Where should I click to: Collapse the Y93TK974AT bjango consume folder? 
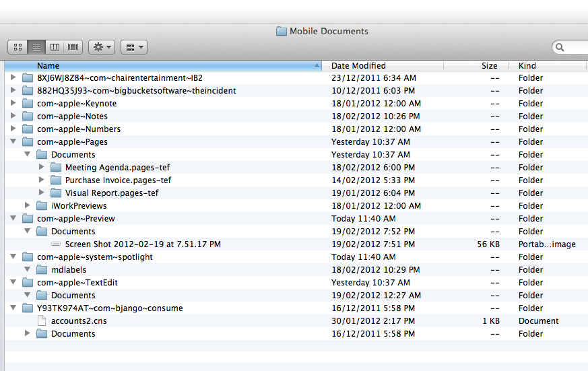click(x=13, y=308)
